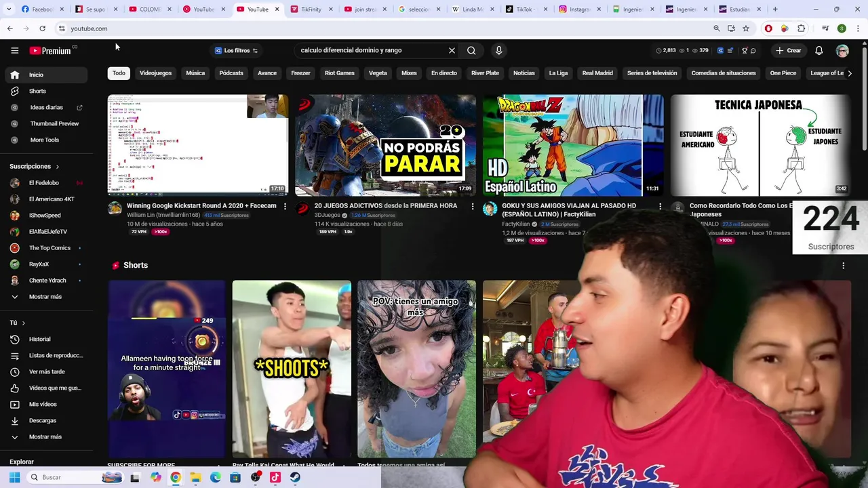
Task: Open Listas de reproducción in the sidebar
Action: 46,355
